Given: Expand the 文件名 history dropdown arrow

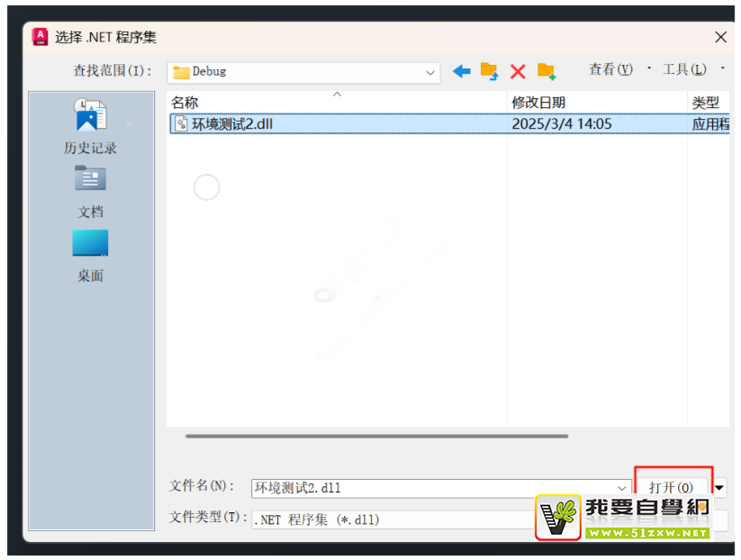Looking at the screenshot, I should 621,489.
